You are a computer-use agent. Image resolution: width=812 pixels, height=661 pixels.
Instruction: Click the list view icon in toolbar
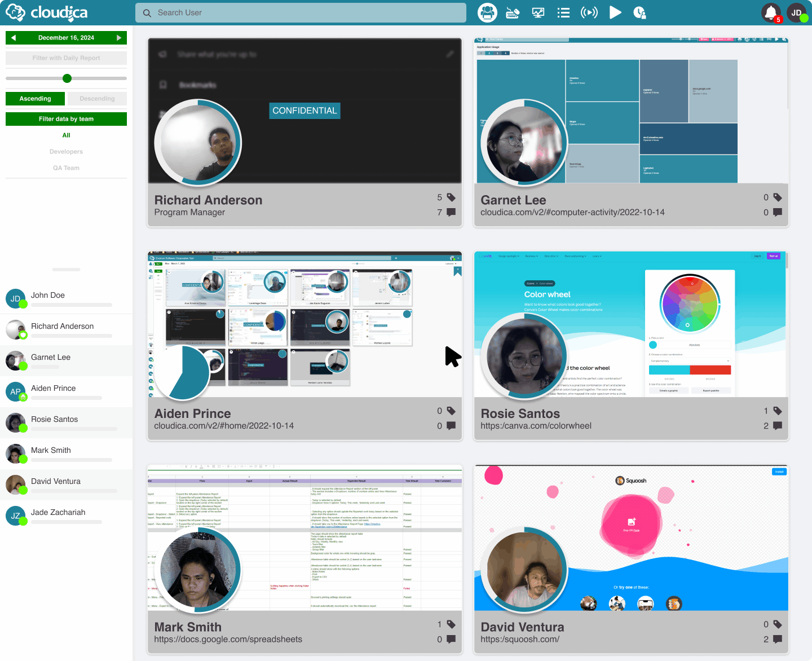(563, 12)
